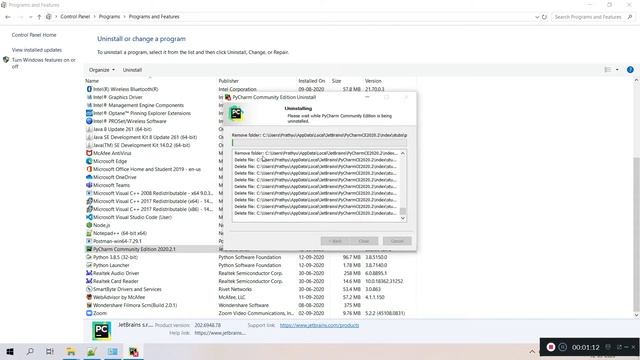Click the Uninstall toolbar button
Image resolution: width=640 pixels, height=360 pixels.
[x=132, y=70]
